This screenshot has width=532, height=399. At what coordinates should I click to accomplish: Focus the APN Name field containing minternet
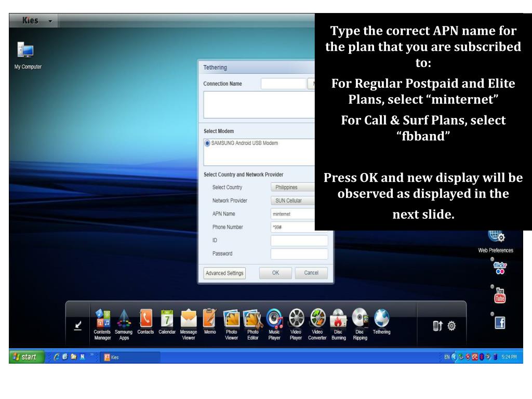[293, 214]
